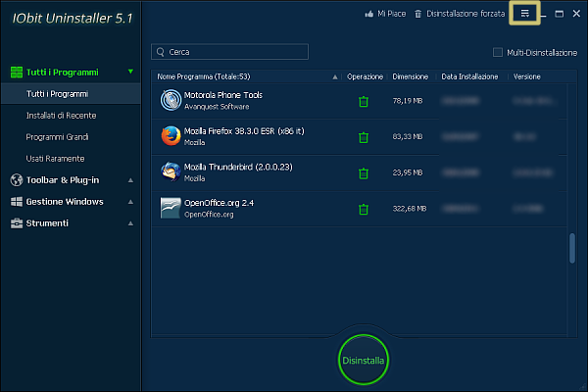Click the 322,68 MB size value
The image size is (588, 392).
click(x=410, y=209)
